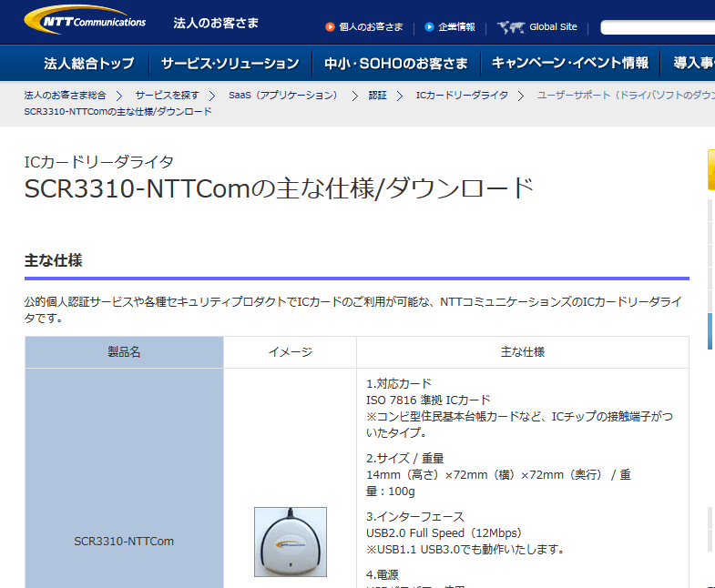
Task: Click the page title SCR3310-NTTComの主な仕様/ダウンロード
Action: tap(279, 188)
